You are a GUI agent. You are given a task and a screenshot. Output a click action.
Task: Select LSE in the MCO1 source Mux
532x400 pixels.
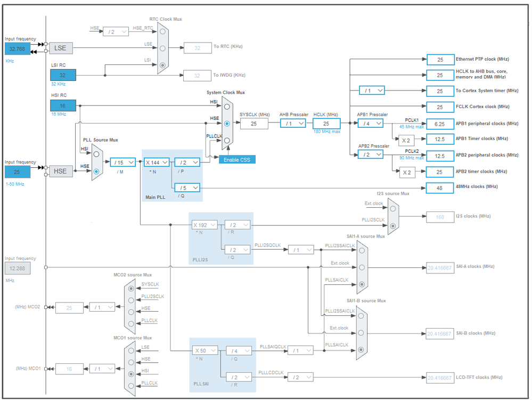coord(131,351)
